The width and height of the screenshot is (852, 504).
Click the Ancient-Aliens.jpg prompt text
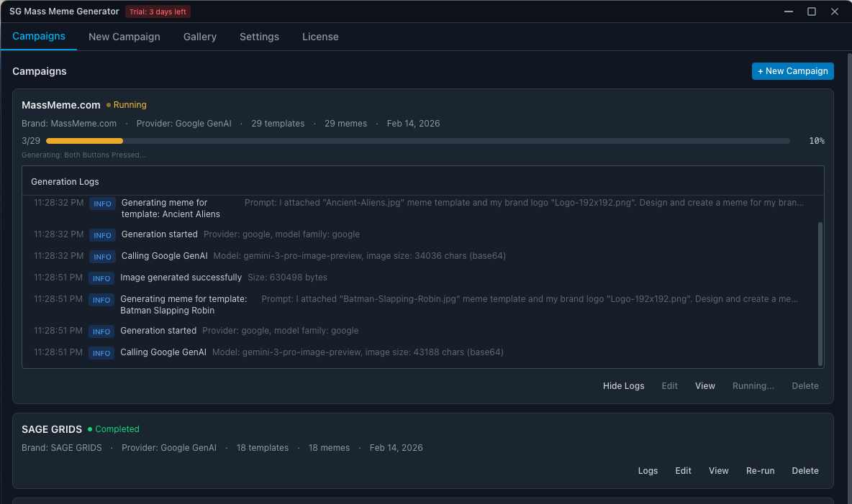point(524,203)
